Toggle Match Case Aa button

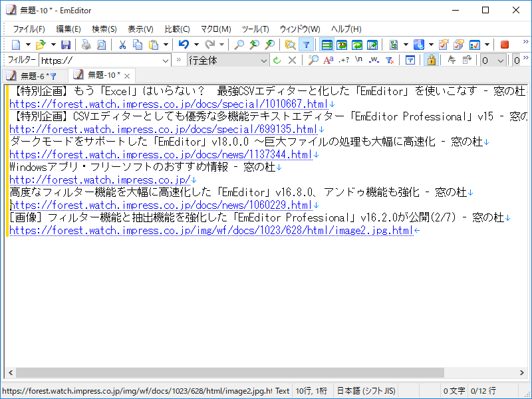[x=328, y=61]
